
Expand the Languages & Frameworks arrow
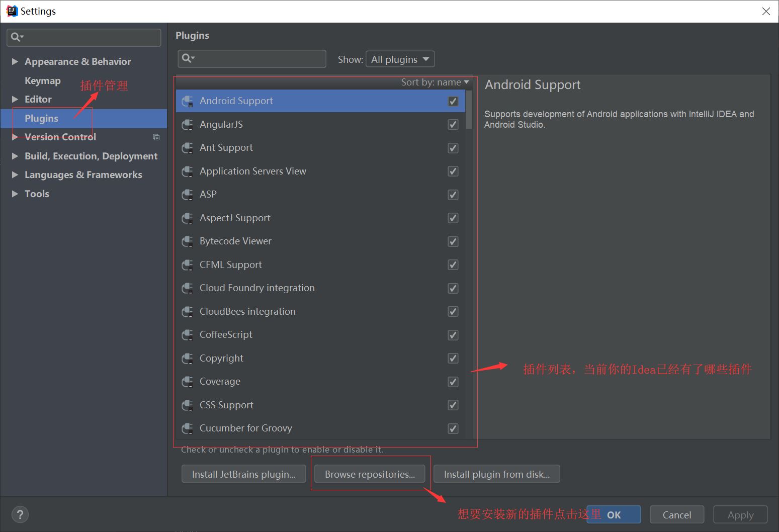pos(15,174)
